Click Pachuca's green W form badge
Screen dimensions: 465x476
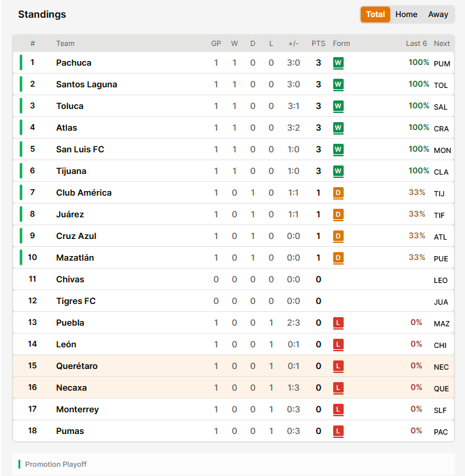(x=338, y=63)
